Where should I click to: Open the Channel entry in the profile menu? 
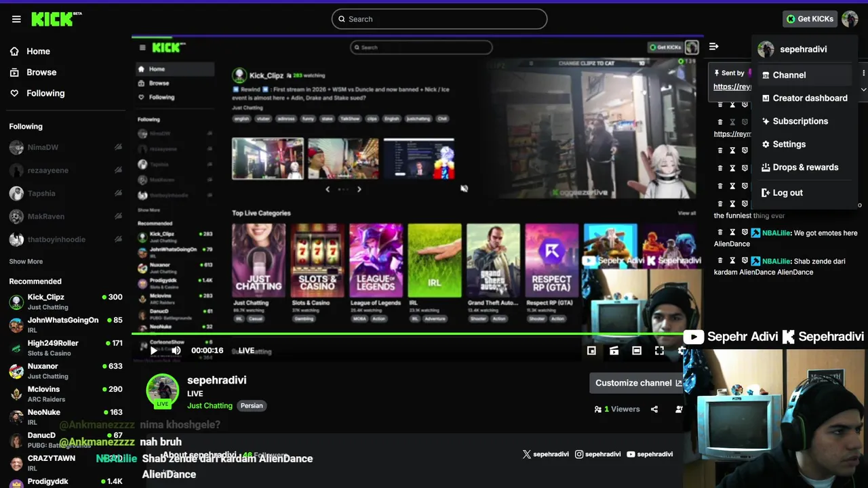(804, 75)
